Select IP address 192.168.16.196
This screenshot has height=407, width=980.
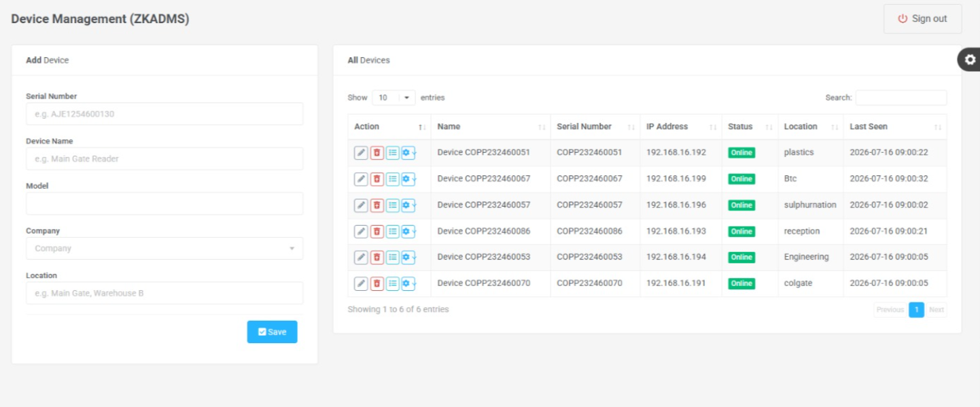point(676,205)
